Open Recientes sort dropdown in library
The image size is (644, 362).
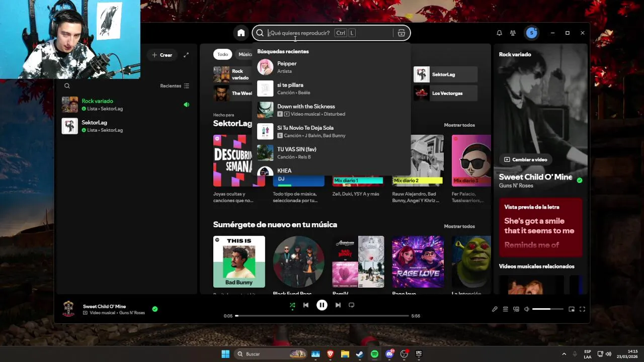click(175, 86)
